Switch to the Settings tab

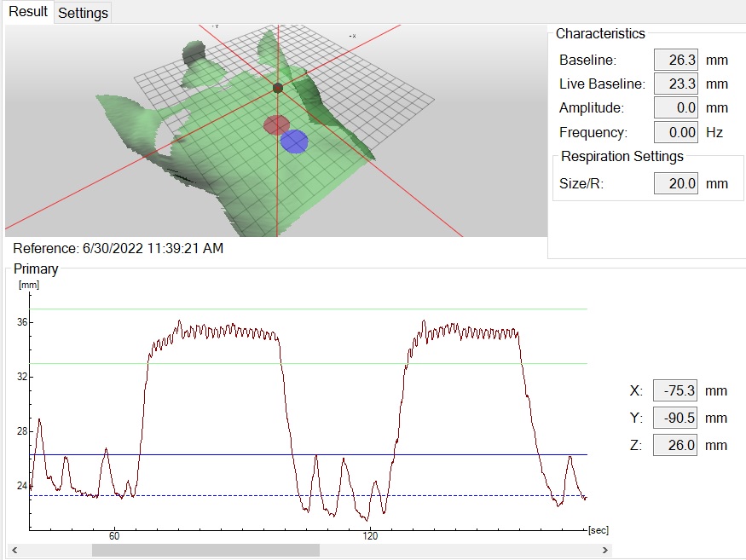pyautogui.click(x=83, y=13)
